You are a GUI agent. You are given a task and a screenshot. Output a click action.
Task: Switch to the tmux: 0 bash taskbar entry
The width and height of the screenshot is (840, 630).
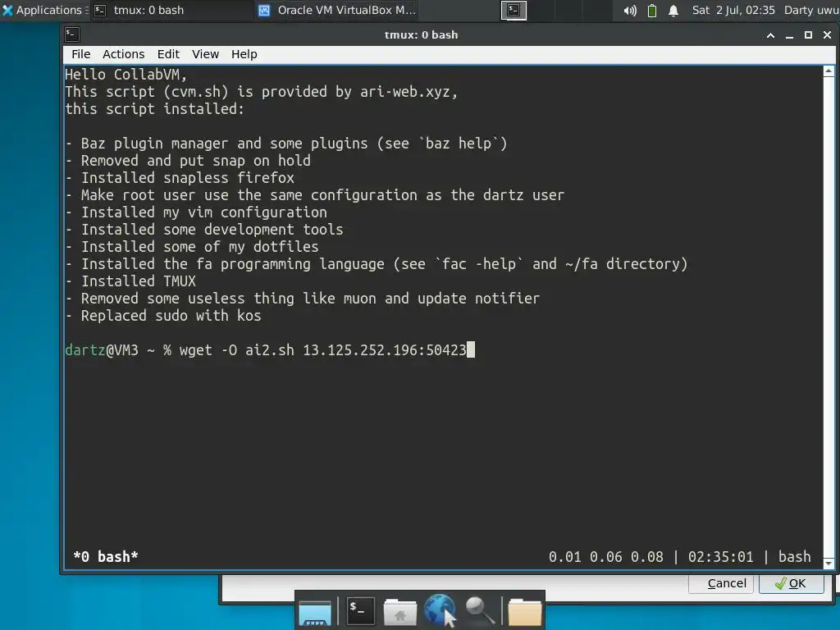pyautogui.click(x=171, y=10)
